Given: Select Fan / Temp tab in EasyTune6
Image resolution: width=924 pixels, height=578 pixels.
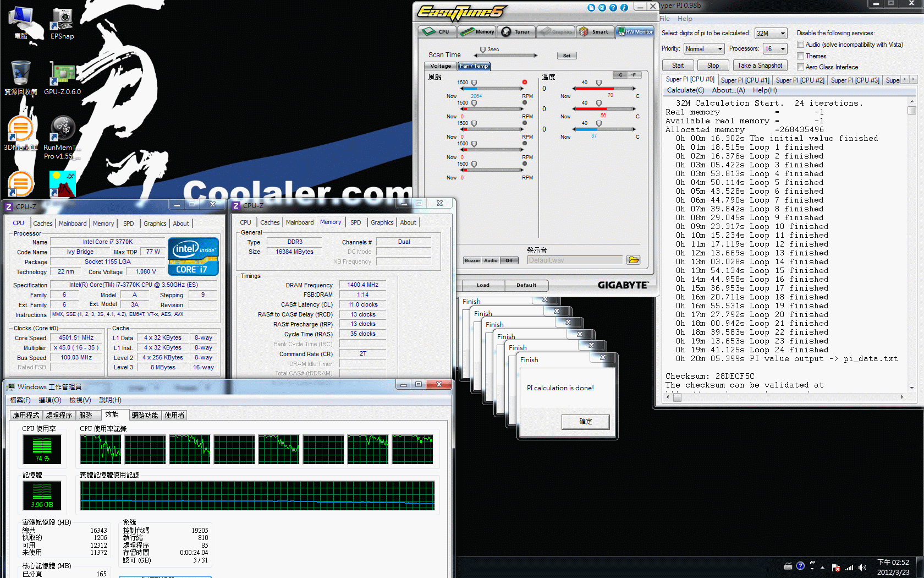Looking at the screenshot, I should pyautogui.click(x=474, y=66).
